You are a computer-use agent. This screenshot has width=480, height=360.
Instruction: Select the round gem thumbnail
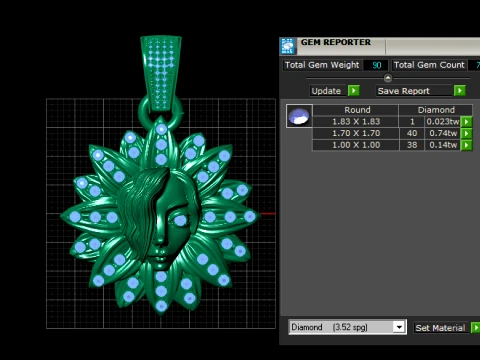click(299, 116)
